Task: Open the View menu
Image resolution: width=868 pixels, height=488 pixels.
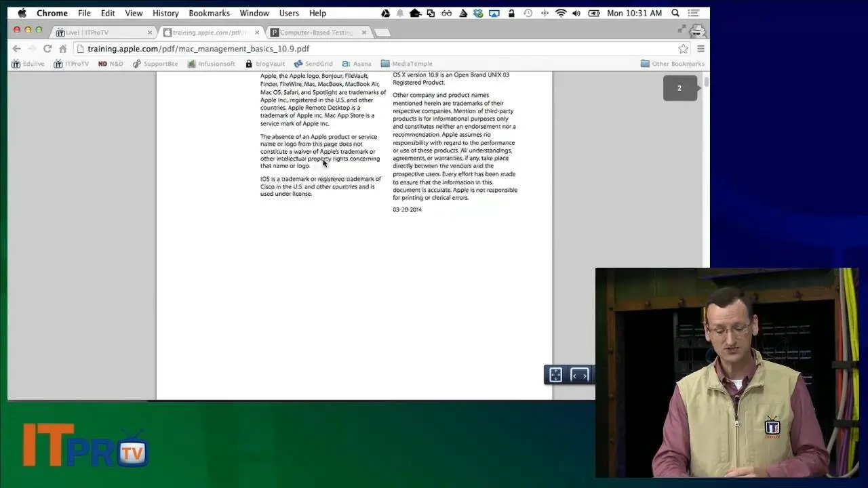Action: click(134, 13)
